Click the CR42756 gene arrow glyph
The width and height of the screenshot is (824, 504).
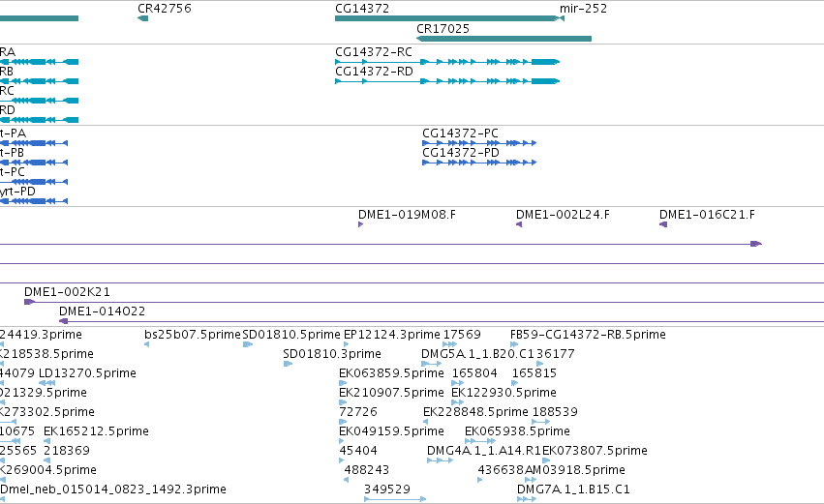point(142,18)
